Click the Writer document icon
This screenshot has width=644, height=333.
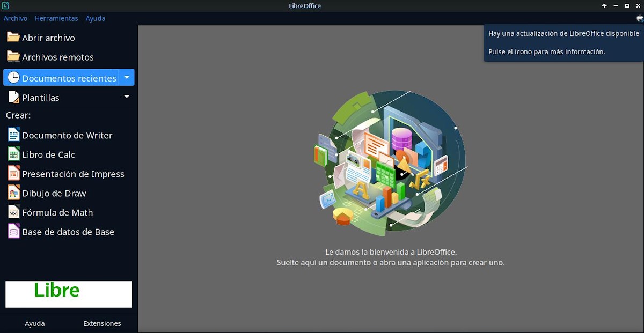13,135
